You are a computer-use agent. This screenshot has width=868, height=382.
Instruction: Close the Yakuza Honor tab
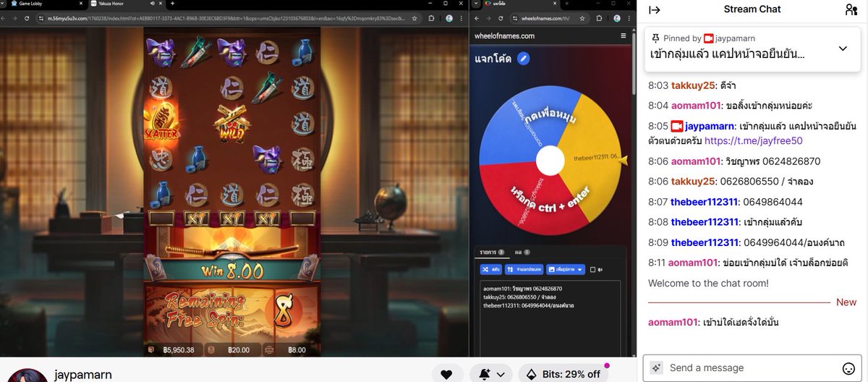coord(161,4)
